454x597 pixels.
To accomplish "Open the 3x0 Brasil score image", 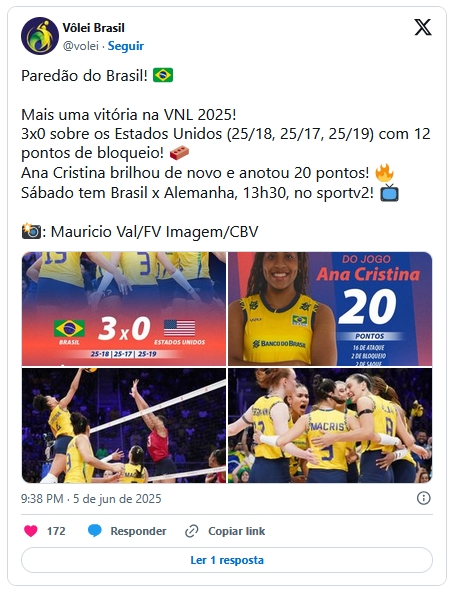I will (x=124, y=309).
